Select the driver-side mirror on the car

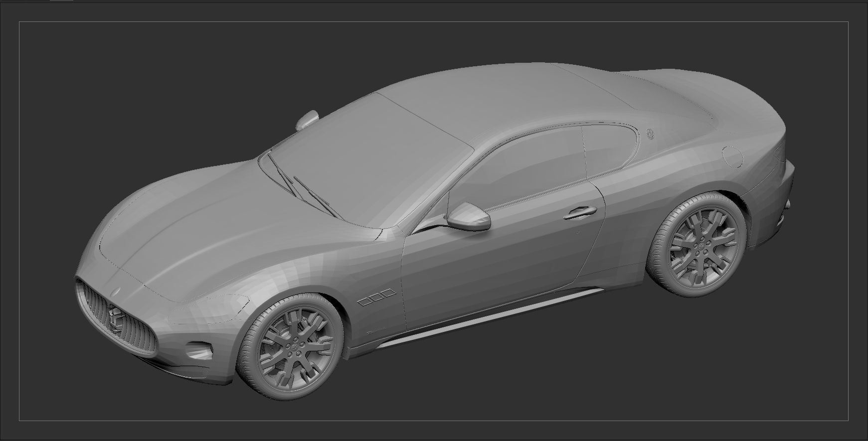pyautogui.click(x=468, y=216)
